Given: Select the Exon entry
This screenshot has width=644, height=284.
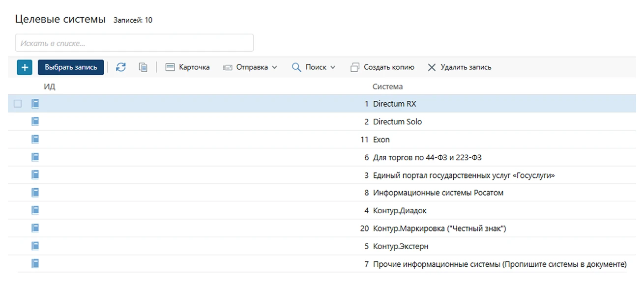Looking at the screenshot, I should [x=381, y=140].
